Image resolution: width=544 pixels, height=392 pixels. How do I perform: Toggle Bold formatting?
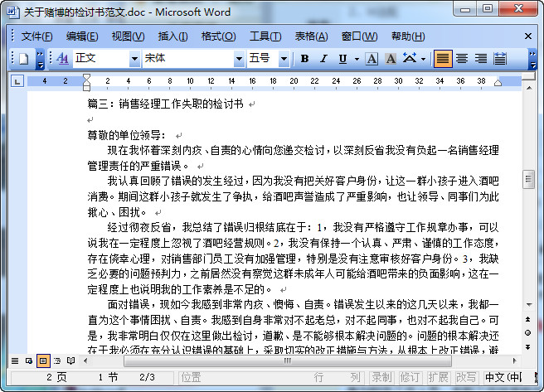coord(304,59)
